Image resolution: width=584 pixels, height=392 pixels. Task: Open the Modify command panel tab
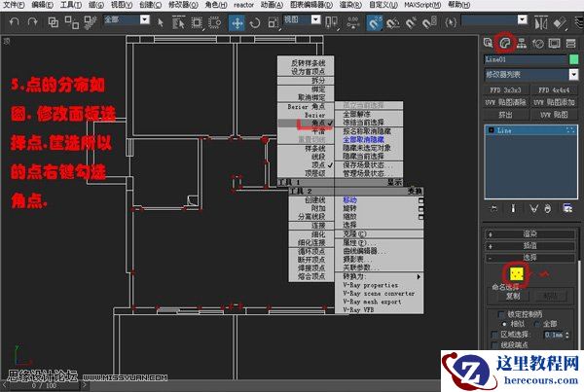[x=505, y=43]
